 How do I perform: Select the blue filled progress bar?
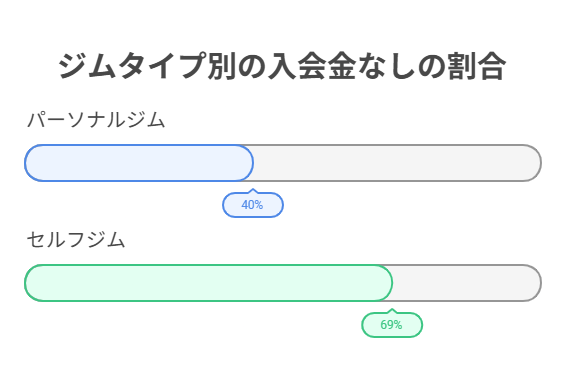point(139,163)
